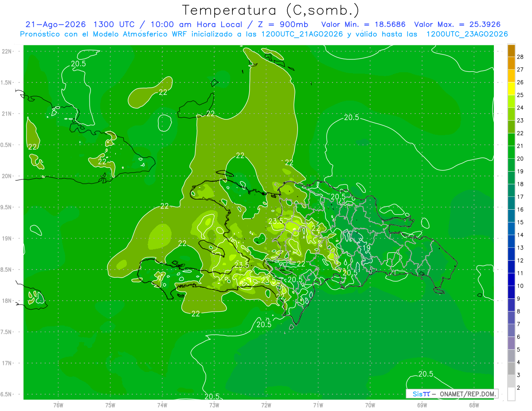The image size is (532, 411).
Task: Click the 'ONAMET/REP.DOM.' credit label
Action: point(469,394)
